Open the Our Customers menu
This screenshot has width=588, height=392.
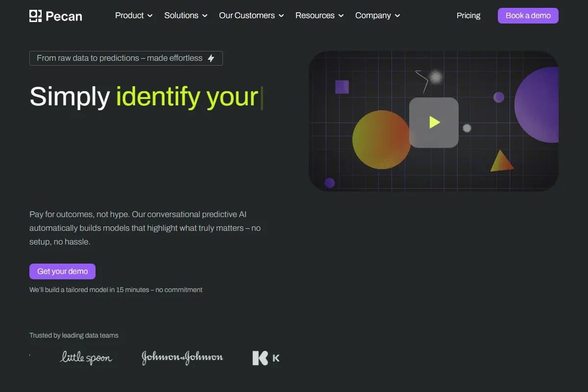point(247,16)
